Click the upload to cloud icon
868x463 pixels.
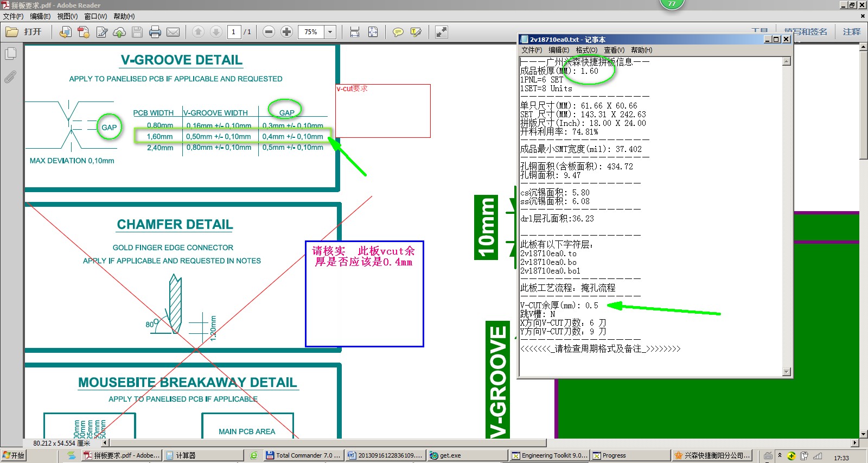(119, 32)
